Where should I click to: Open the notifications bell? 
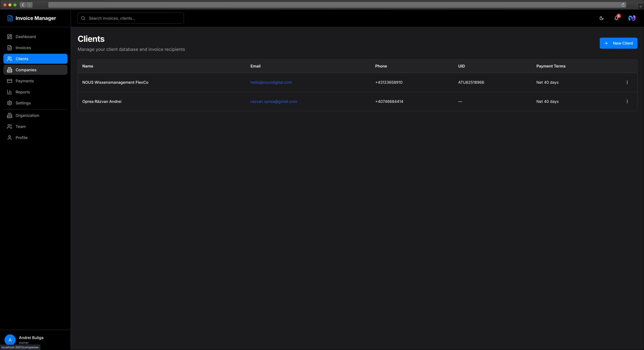pyautogui.click(x=616, y=18)
